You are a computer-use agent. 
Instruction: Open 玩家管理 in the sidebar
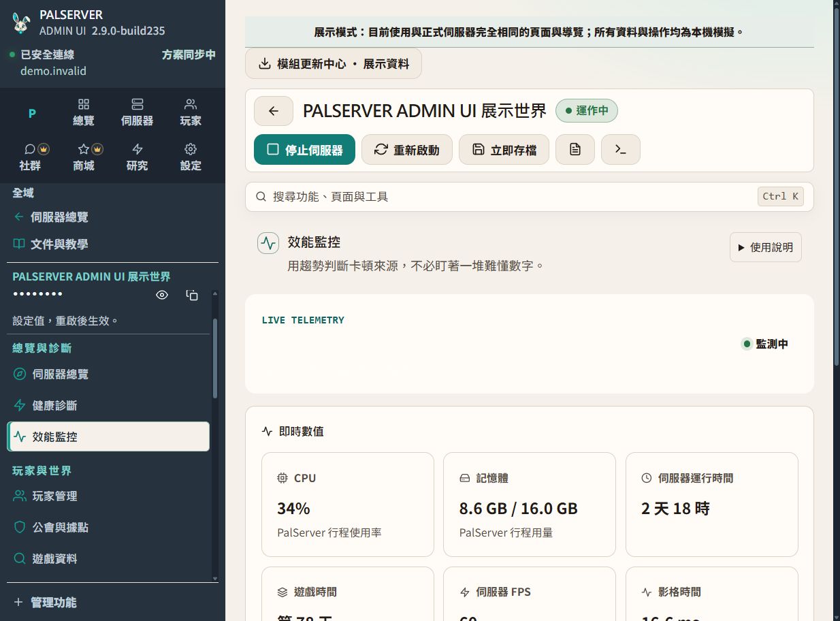click(108, 496)
